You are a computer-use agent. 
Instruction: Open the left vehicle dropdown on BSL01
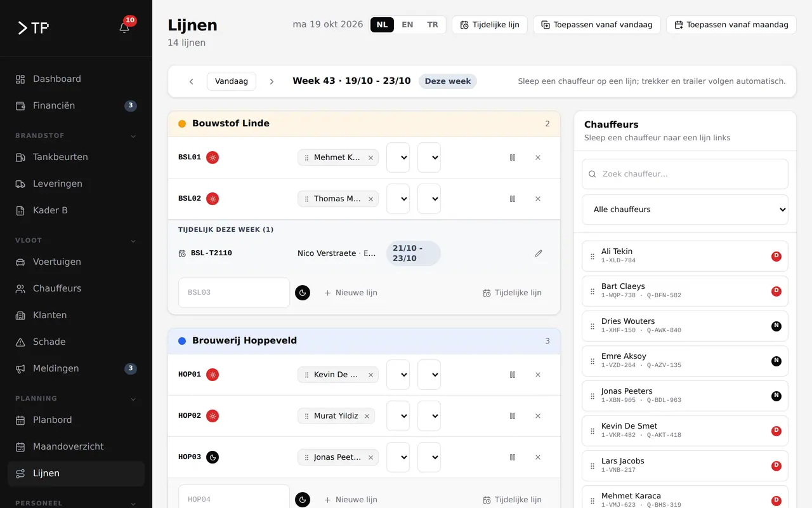tap(398, 157)
